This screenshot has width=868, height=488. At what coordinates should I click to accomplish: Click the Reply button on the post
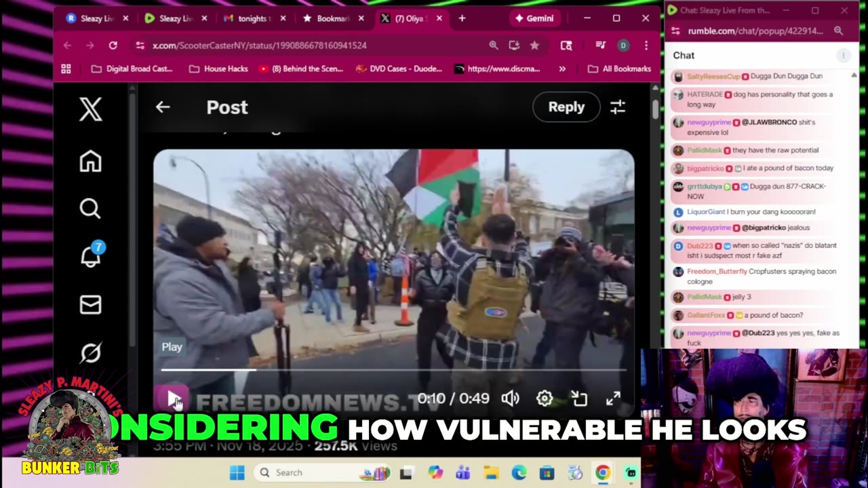tap(566, 107)
